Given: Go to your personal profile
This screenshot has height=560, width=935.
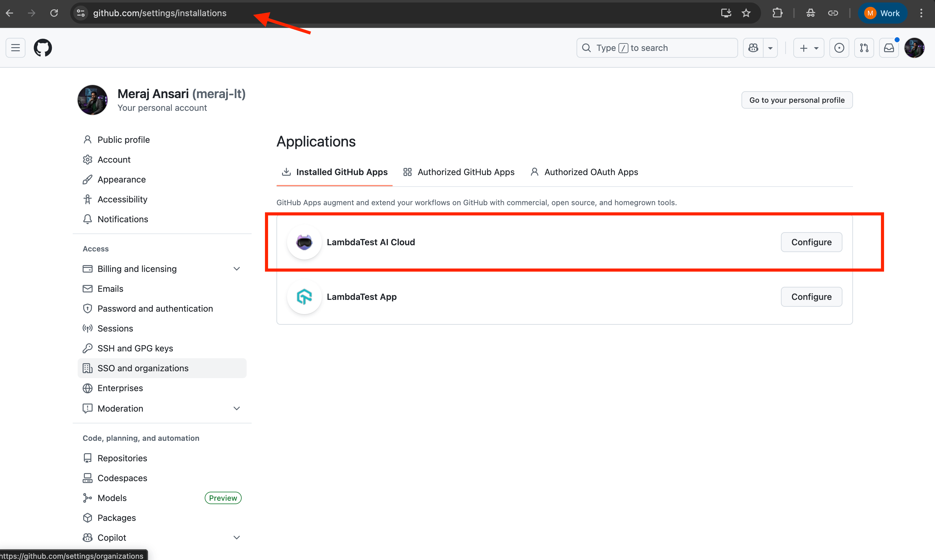Looking at the screenshot, I should tap(797, 100).
